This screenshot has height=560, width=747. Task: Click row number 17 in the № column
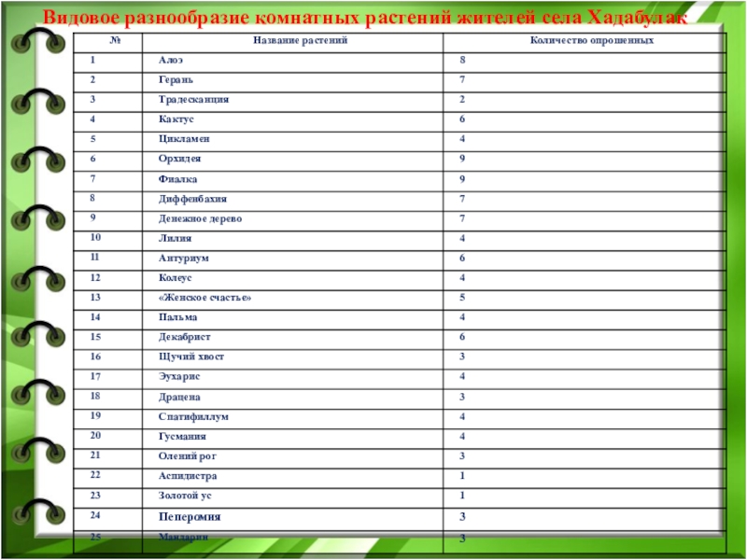tap(95, 377)
